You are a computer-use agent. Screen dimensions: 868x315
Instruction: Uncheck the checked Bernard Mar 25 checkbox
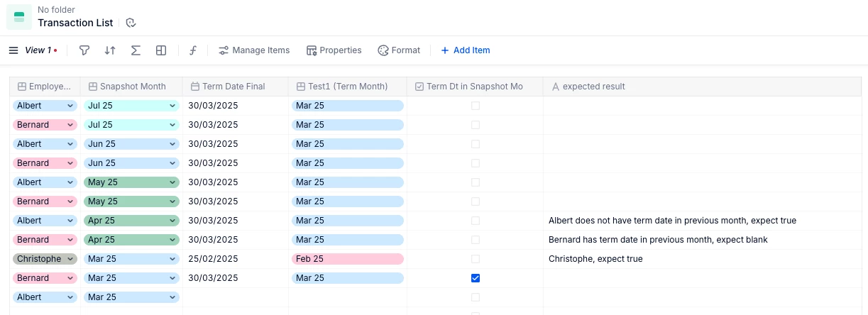pyautogui.click(x=476, y=278)
